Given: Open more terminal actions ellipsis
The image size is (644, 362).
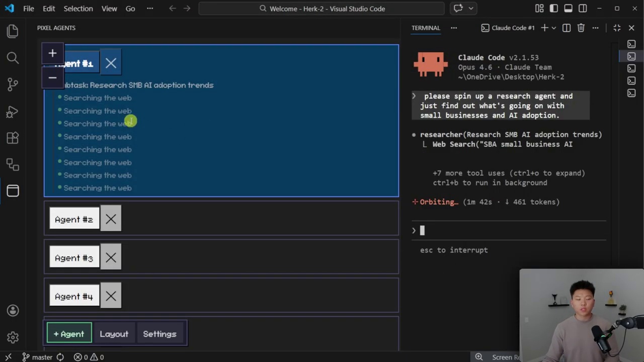Looking at the screenshot, I should click(x=595, y=28).
